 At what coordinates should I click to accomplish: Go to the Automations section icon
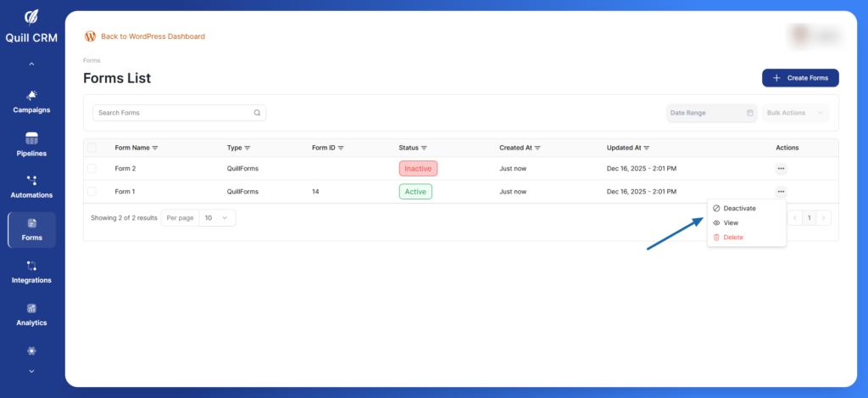point(31,181)
